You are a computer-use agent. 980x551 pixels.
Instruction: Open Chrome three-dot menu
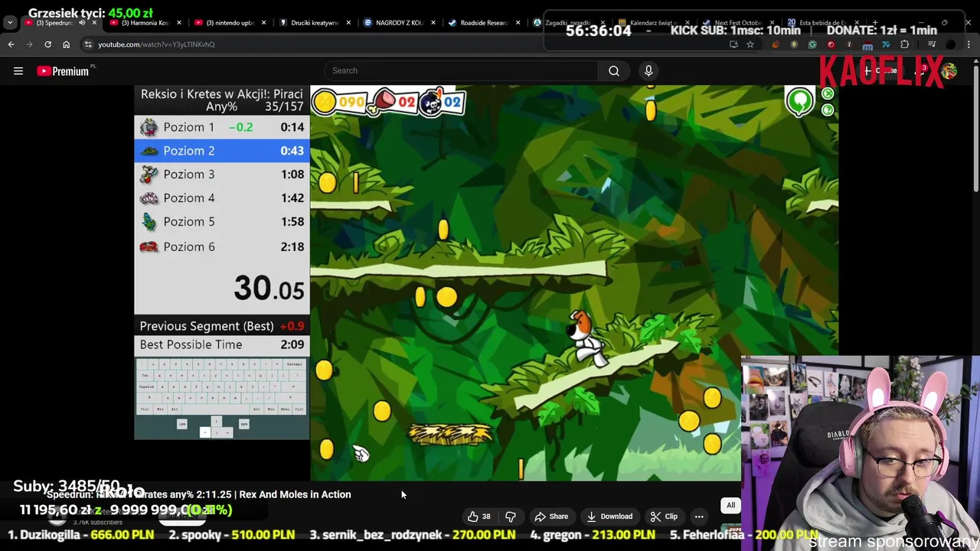click(x=969, y=44)
